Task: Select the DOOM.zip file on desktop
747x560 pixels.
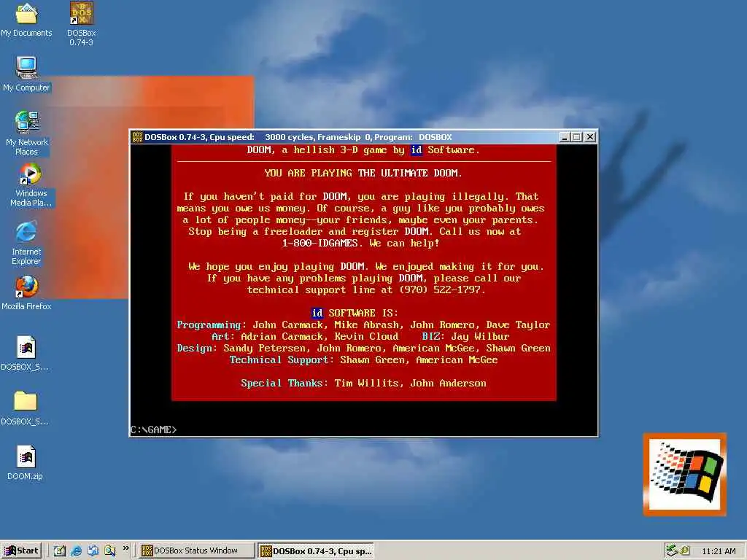Action: pyautogui.click(x=26, y=463)
